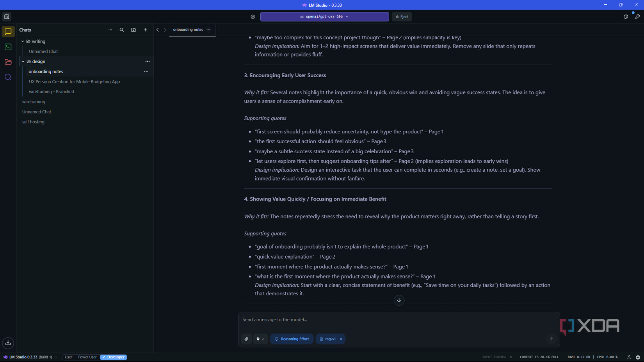Screen dimensions: 644x362
Task: Open the Discover search sidebar icon
Action: (8, 77)
